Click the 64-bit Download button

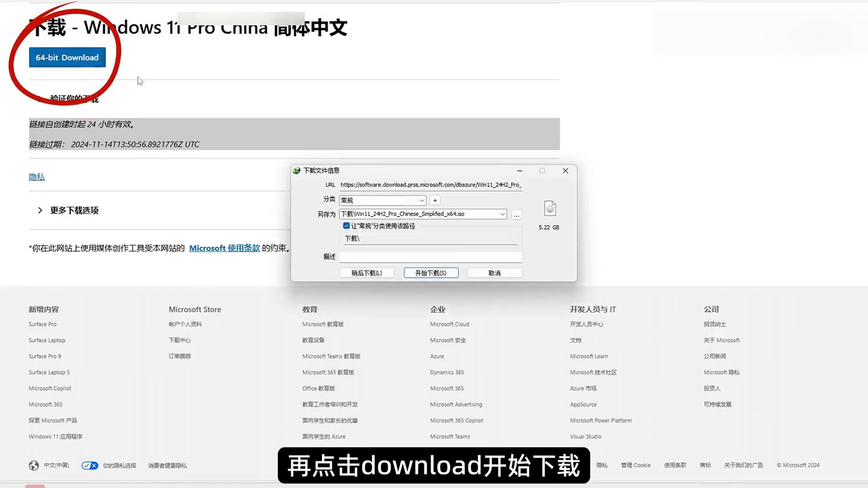coord(68,57)
